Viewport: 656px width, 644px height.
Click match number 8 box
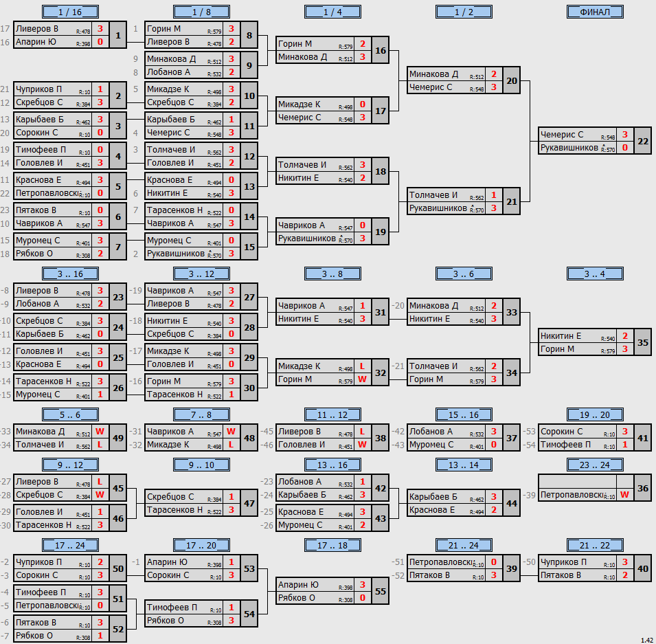(x=249, y=35)
